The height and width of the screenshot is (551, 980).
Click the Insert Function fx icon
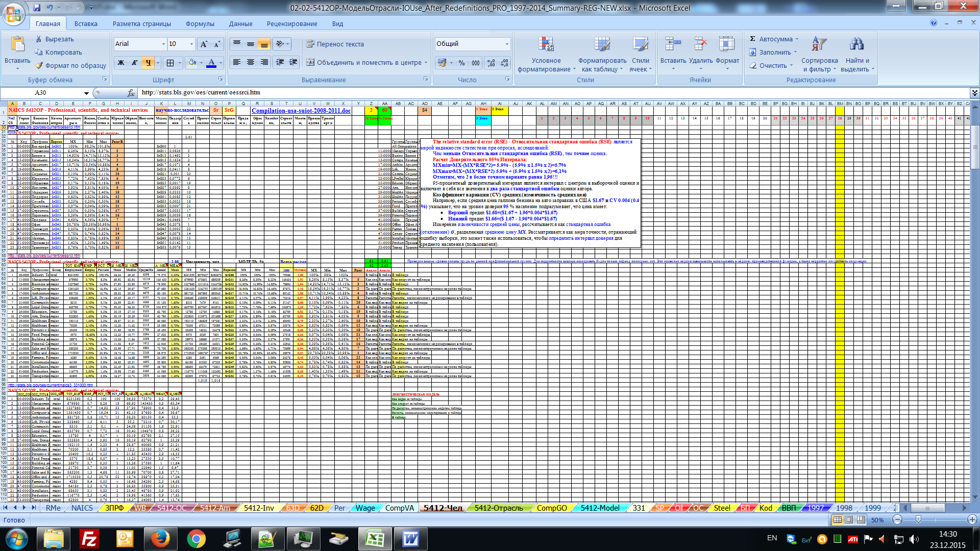pos(131,93)
